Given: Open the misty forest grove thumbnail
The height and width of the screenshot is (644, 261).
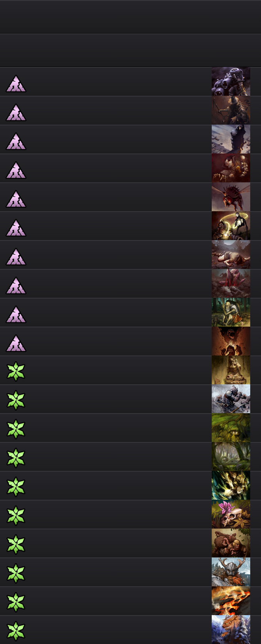Looking at the screenshot, I should click(x=231, y=457).
